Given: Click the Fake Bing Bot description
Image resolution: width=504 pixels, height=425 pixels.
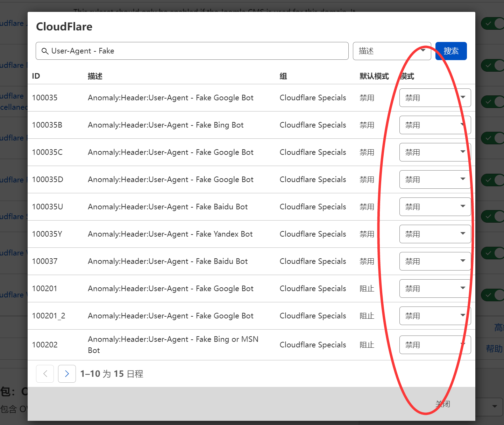Looking at the screenshot, I should (166, 125).
